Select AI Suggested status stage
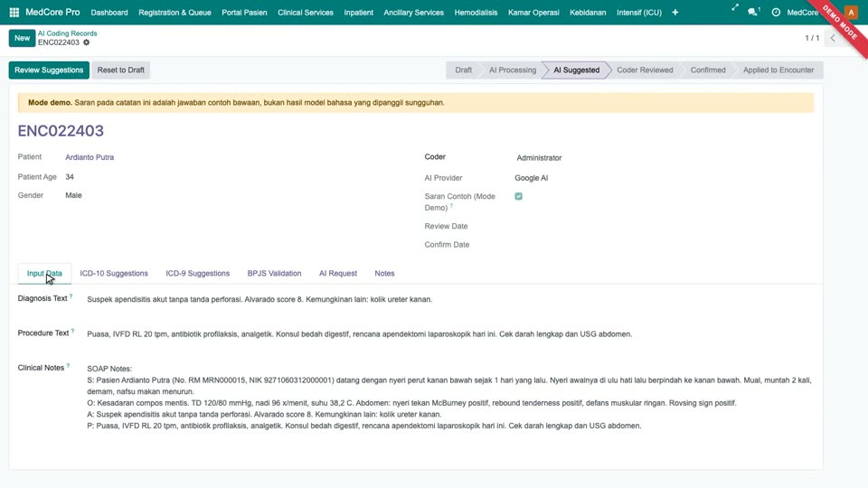The image size is (868, 488). [576, 70]
